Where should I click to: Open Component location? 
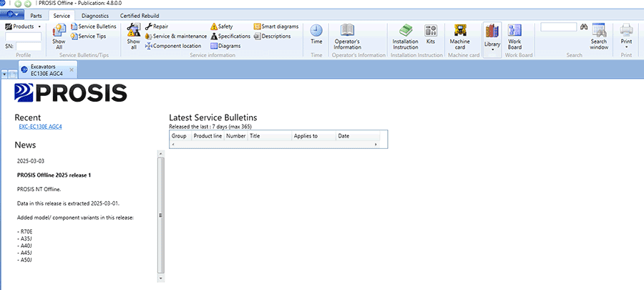(173, 46)
